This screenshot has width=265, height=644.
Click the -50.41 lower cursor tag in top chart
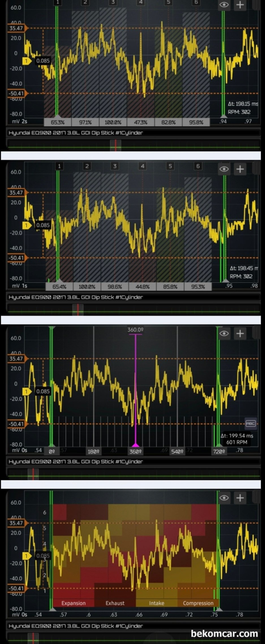coord(18,93)
